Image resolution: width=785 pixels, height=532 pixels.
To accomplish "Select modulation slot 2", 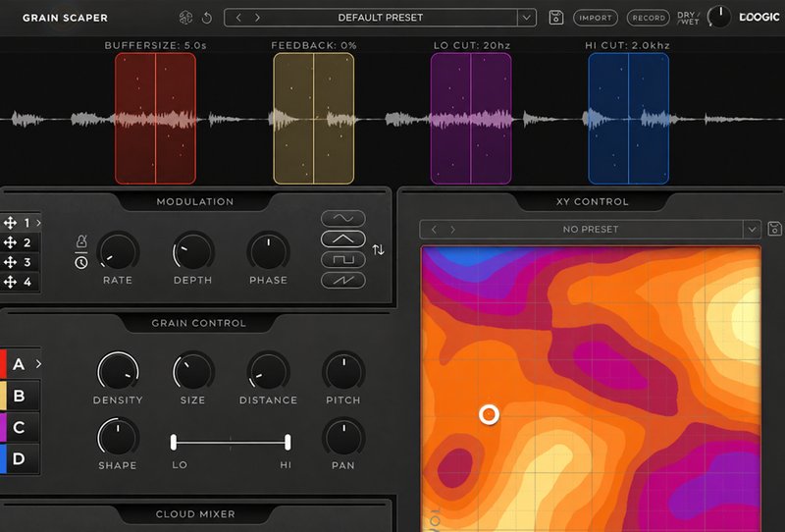I will pos(20,243).
